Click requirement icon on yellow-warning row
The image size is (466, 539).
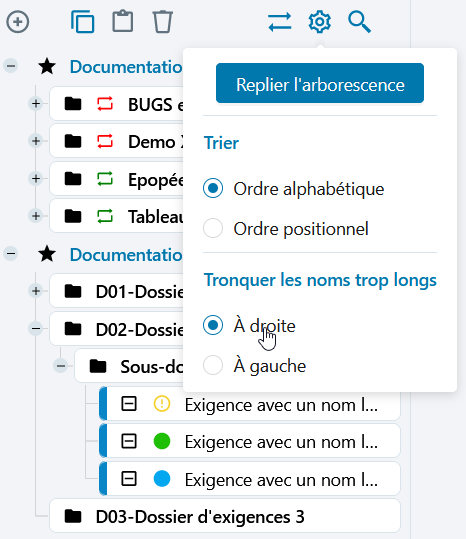tap(129, 404)
